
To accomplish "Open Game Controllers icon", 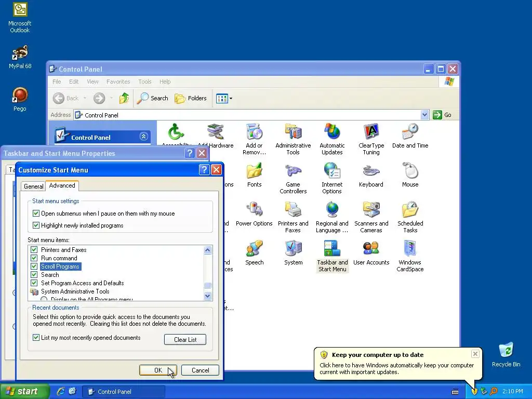I will click(x=293, y=178).
